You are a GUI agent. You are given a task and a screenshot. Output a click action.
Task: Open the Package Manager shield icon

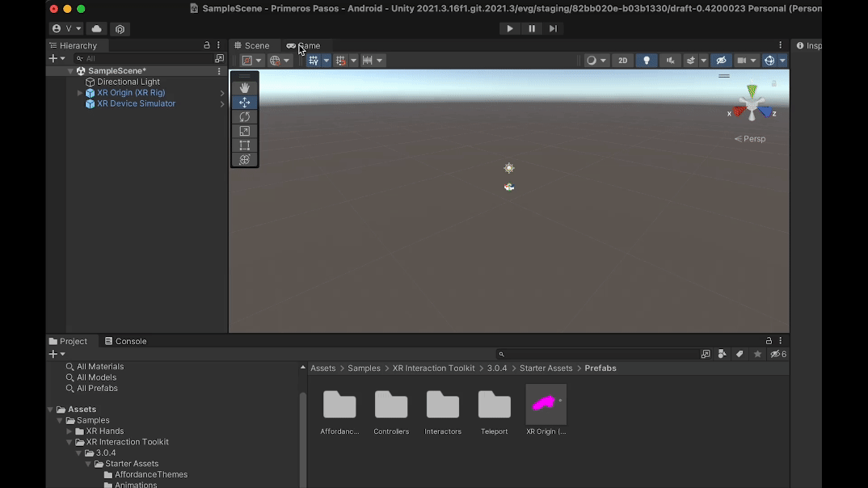120,29
